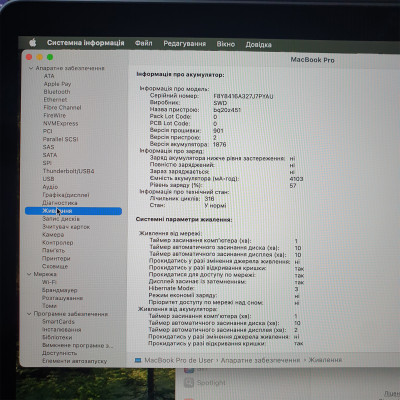
Task: Select Графіка/дисплеї in the sidebar
Action: [66, 195]
